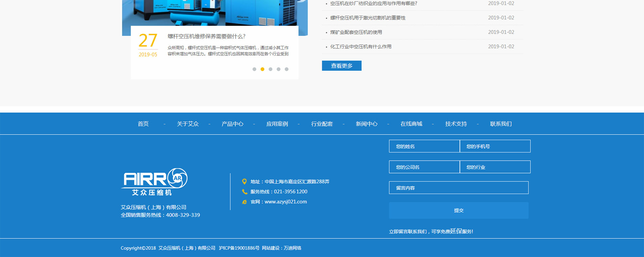Go to 产品中心 footer menu item

click(x=232, y=124)
